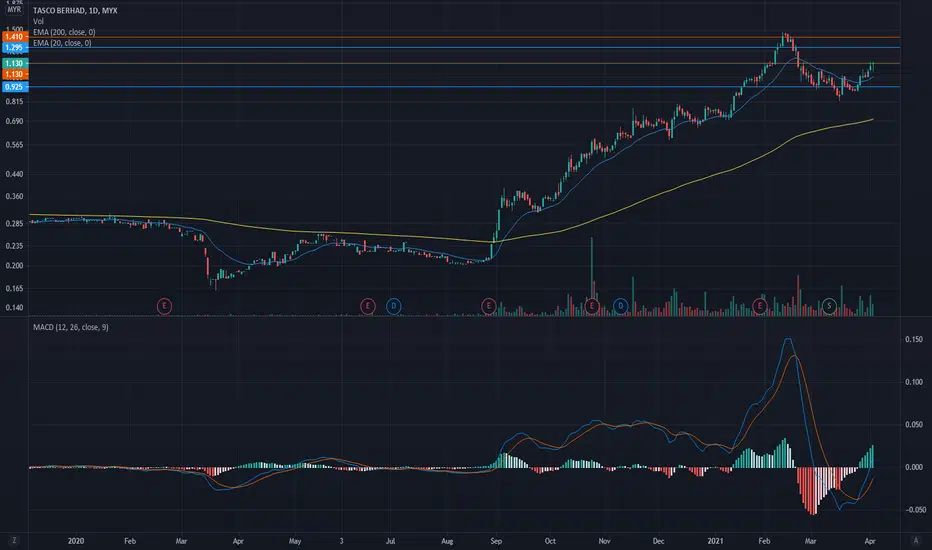Screen dimensions: 932x550
Task: Open the 'E' earnings marker just before Sep
Action: [x=489, y=307]
